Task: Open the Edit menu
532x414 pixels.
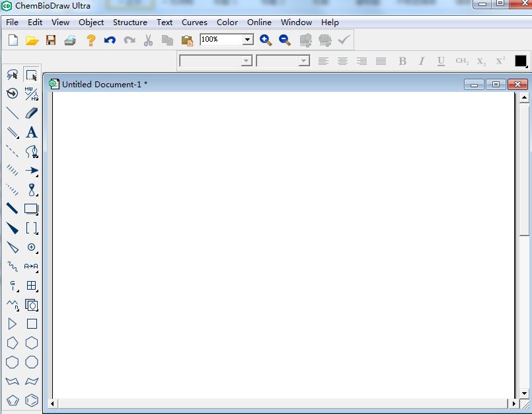Action: (35, 22)
